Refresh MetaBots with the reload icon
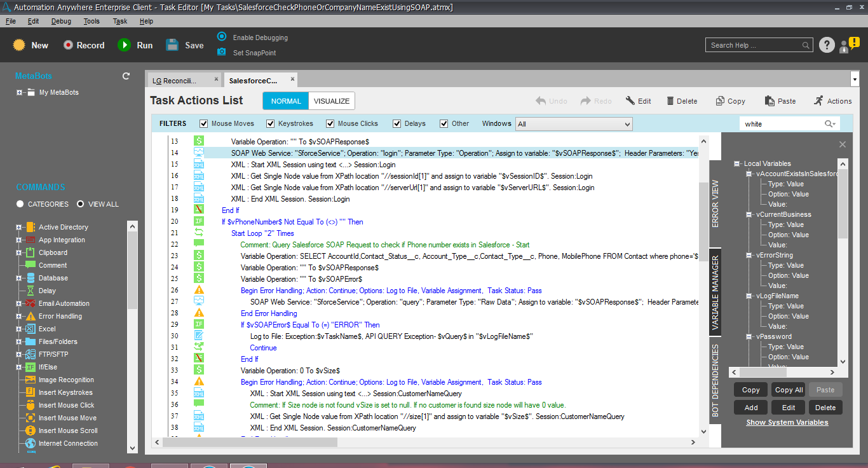The height and width of the screenshot is (468, 868). 126,76
